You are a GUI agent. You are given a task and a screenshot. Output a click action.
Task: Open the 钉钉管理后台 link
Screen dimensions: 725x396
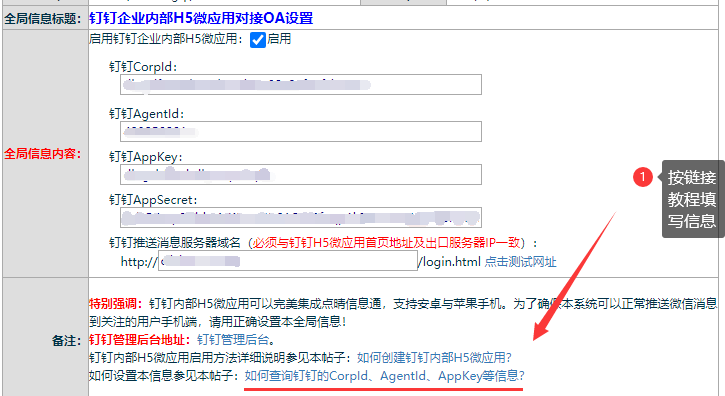coord(233,340)
